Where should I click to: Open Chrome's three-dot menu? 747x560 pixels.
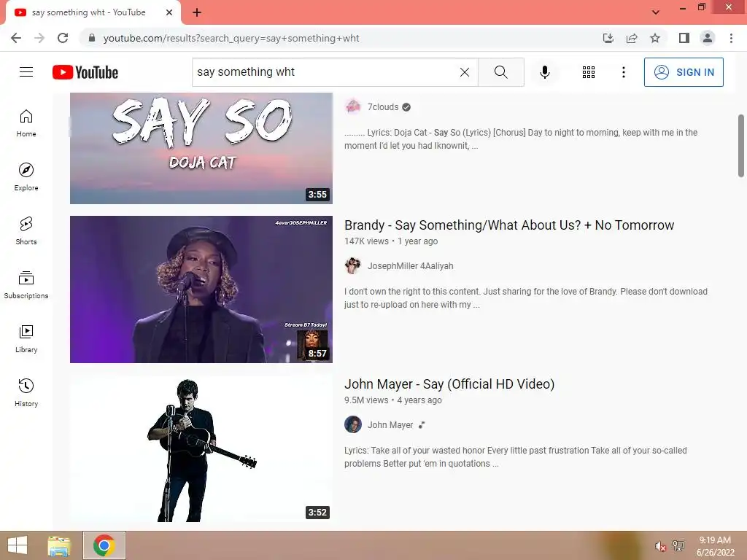click(731, 38)
